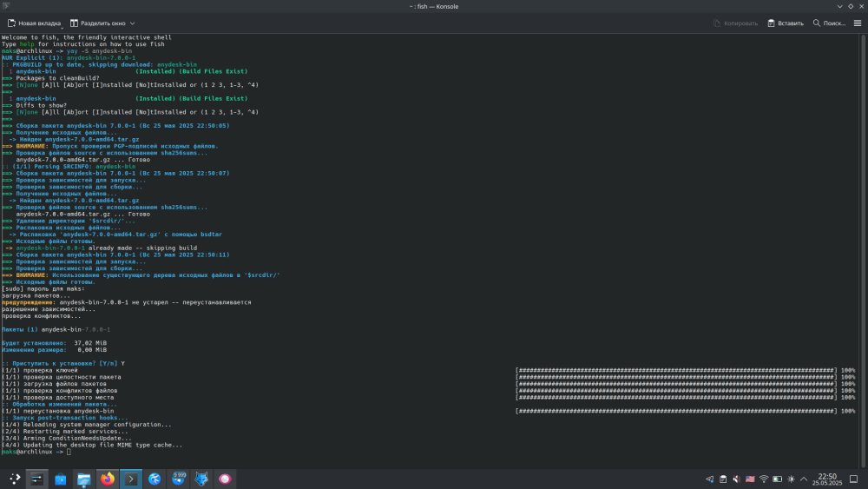This screenshot has height=489, width=868.
Task: Expand hidden system tray icons arrow
Action: (x=804, y=479)
